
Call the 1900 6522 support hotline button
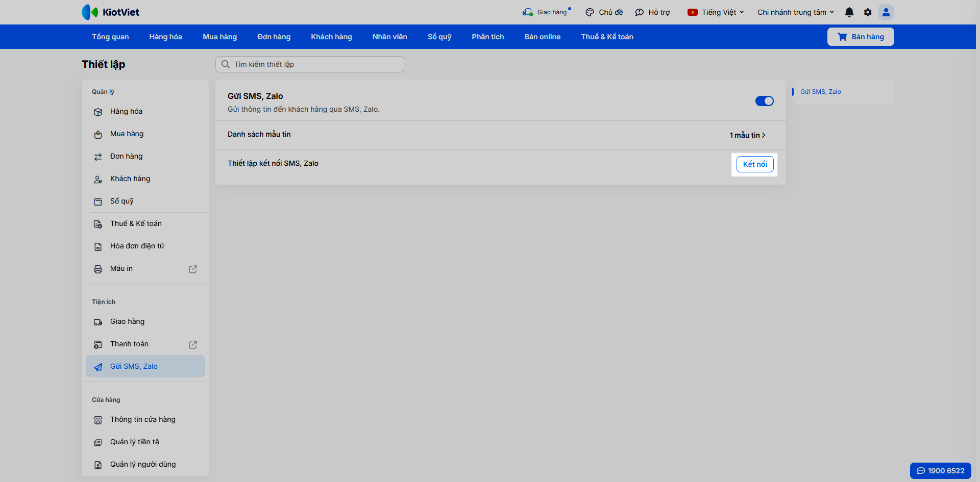point(941,471)
